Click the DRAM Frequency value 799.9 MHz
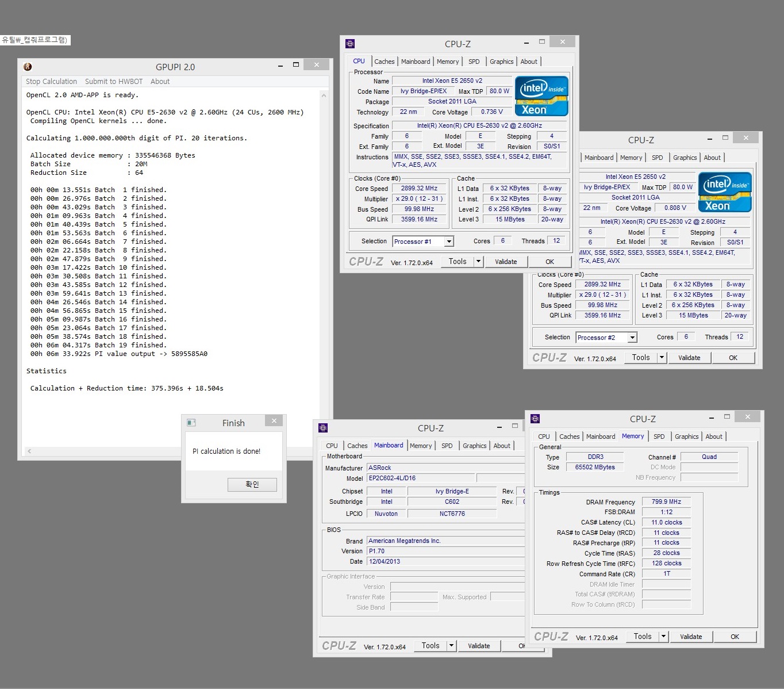This screenshot has height=689, width=784. 666,502
